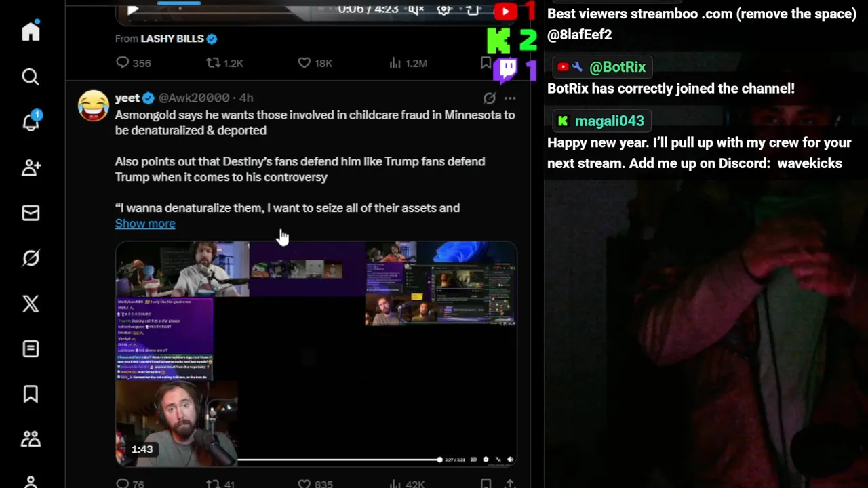Open the 4h post timestamp
The width and height of the screenshot is (868, 488).
(x=246, y=98)
